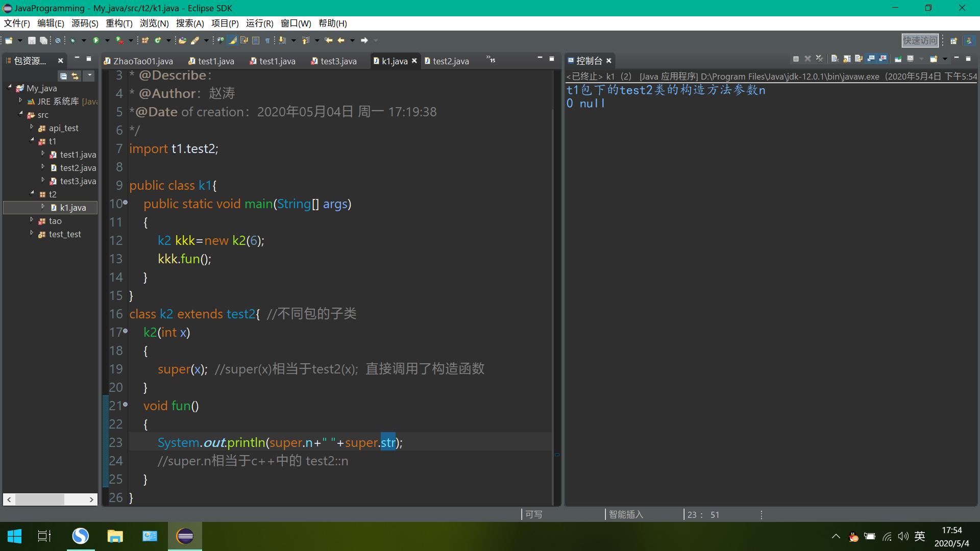Open the 文件(F) menu
The height and width of the screenshot is (551, 980).
coord(17,23)
